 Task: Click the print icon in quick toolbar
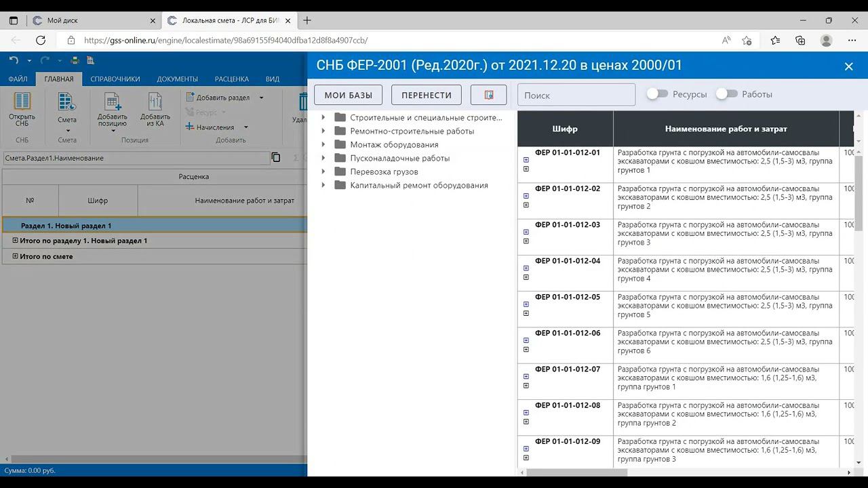tap(75, 60)
